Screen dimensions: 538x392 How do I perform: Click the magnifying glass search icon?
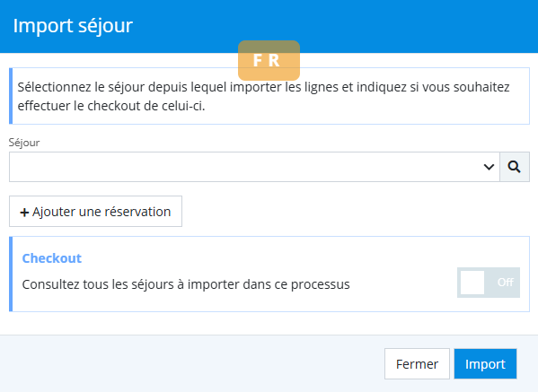tap(515, 167)
